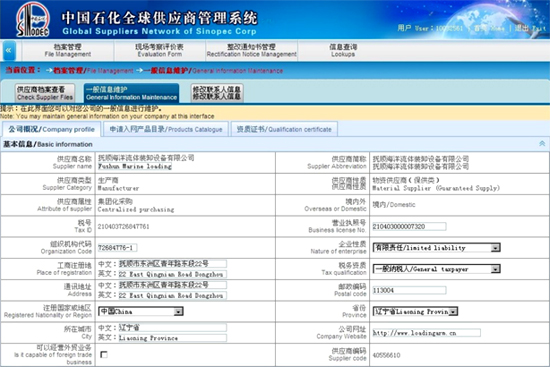Open the Evaluation Form menu

(x=160, y=51)
